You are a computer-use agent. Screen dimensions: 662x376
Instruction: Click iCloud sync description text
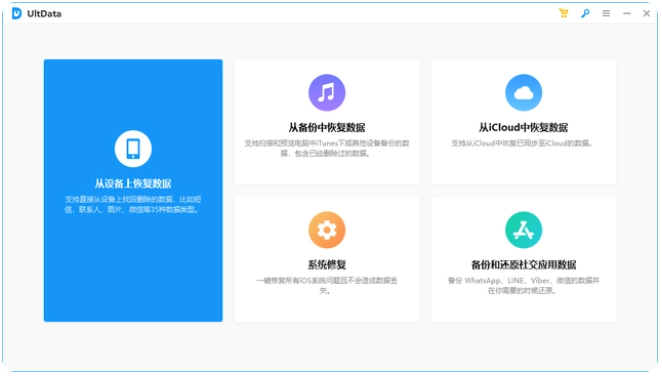click(523, 143)
